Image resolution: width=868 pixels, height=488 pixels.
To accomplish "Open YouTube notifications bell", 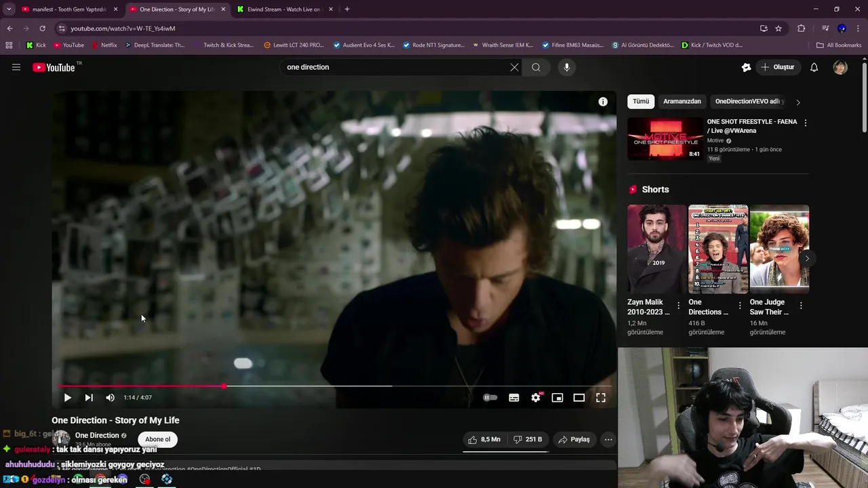I will (x=814, y=67).
